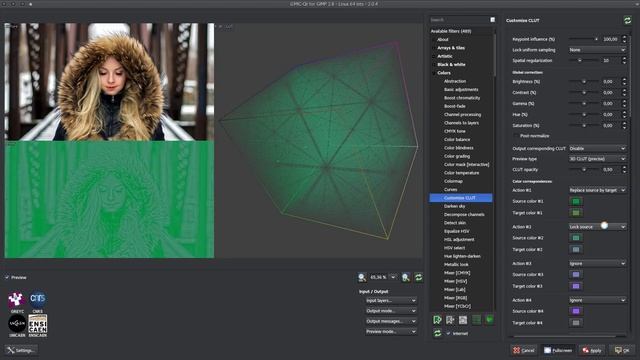
Task: Select the Detect skin filter
Action: [x=455, y=223]
